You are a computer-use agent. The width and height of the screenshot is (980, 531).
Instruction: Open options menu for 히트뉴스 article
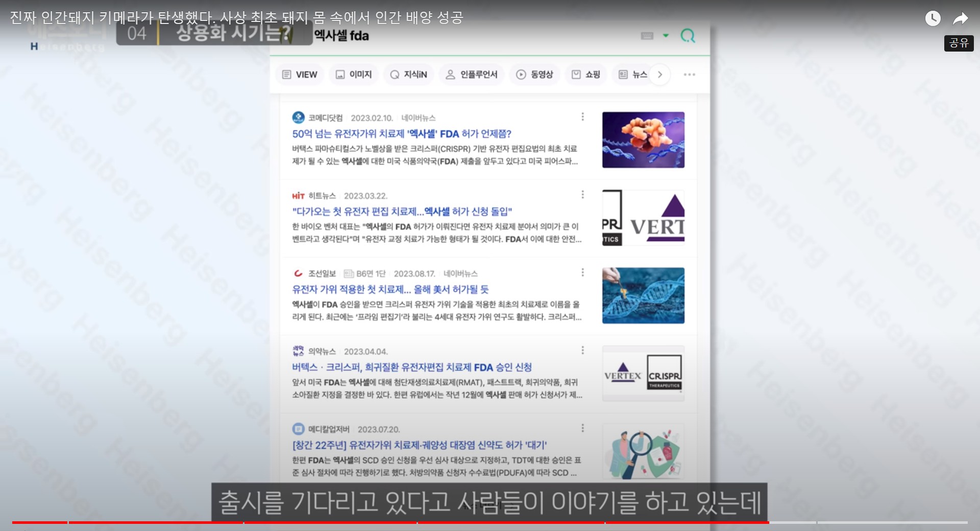click(582, 195)
